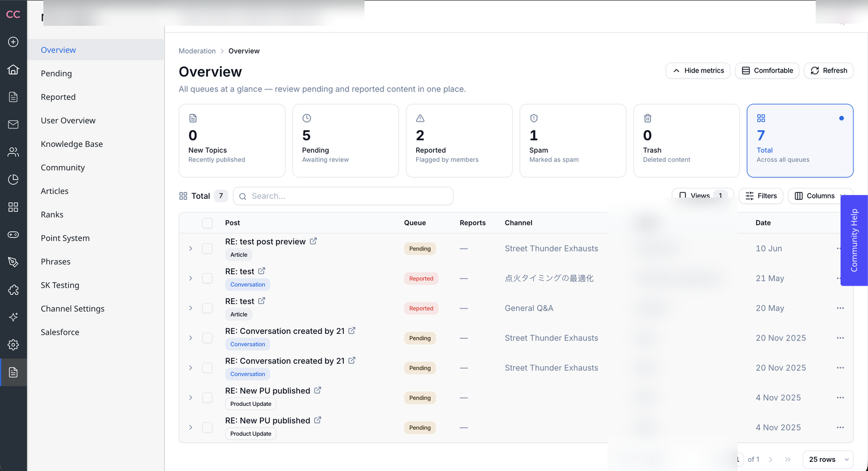Select checkbox for 'RE: test' Conversation row
The width and height of the screenshot is (868, 471).
(x=207, y=278)
